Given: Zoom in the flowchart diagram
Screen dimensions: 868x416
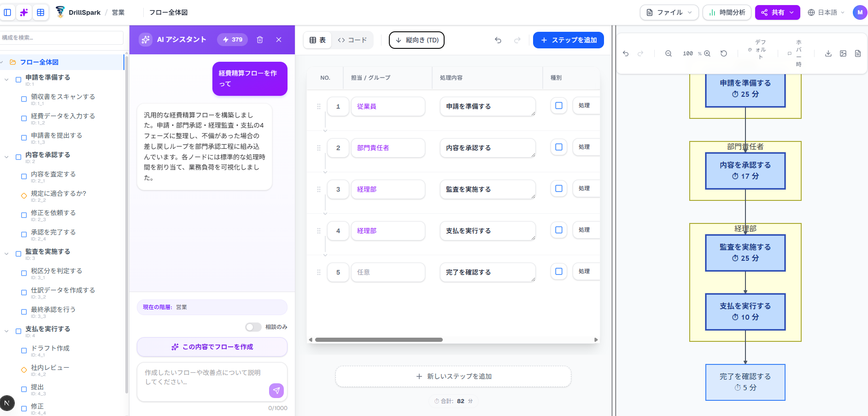Looking at the screenshot, I should (707, 53).
